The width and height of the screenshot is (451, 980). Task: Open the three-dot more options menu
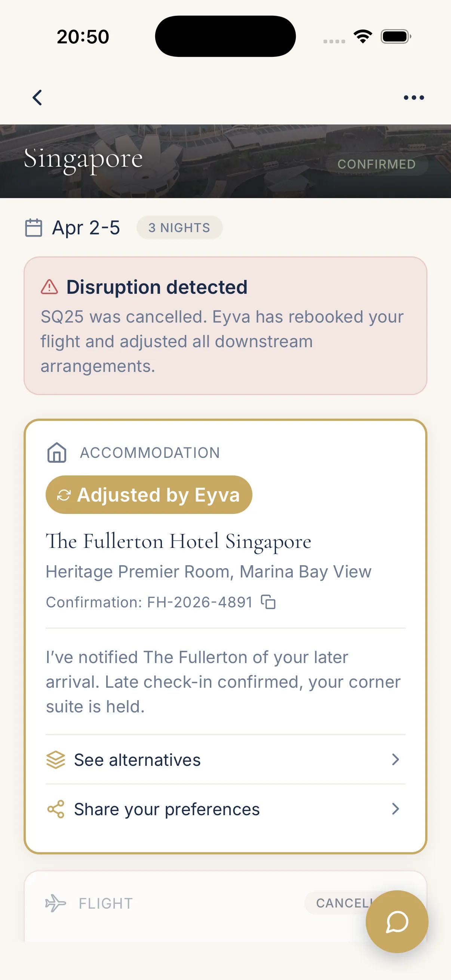point(413,98)
